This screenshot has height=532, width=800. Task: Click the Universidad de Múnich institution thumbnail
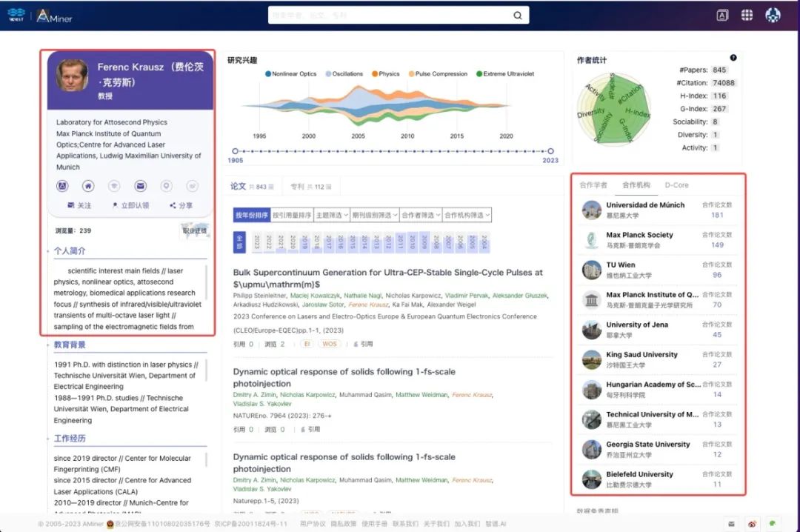pos(592,210)
